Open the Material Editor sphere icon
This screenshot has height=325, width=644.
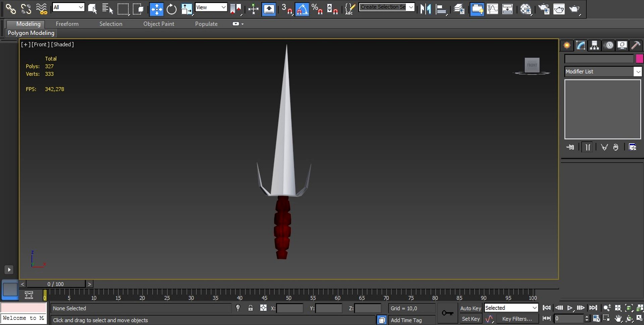526,9
